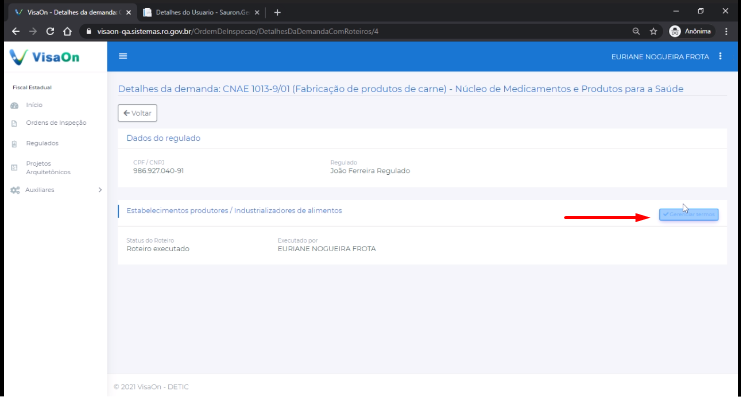Image resolution: width=741 pixels, height=397 pixels.
Task: Click the Estabelecimentos produtores section title
Action: [x=234, y=210]
